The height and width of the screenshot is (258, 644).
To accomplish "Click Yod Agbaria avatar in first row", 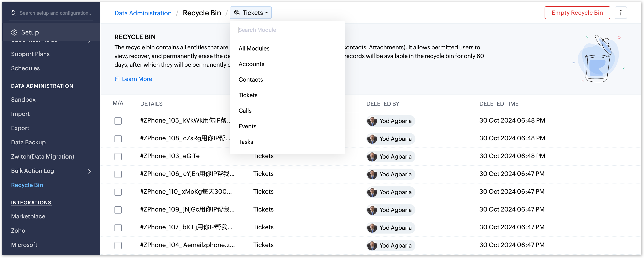I will (x=372, y=121).
